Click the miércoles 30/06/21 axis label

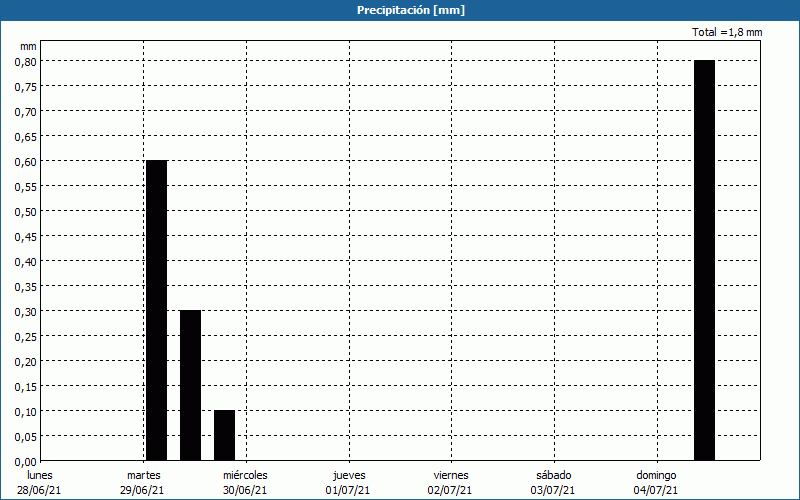245,483
